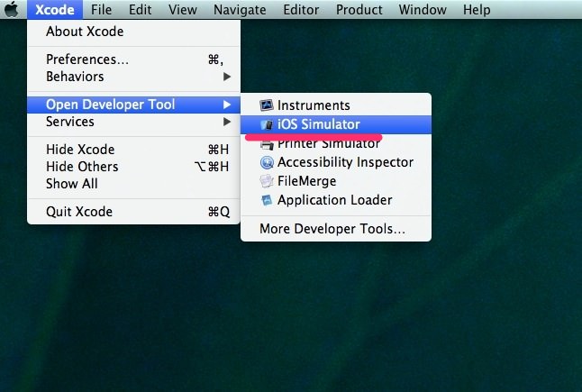582x392 pixels.
Task: Open the Product menu
Action: tap(359, 10)
